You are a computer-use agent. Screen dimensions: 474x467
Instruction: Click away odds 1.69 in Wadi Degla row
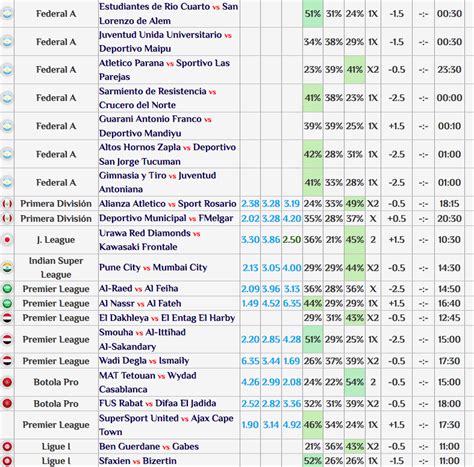[292, 361]
